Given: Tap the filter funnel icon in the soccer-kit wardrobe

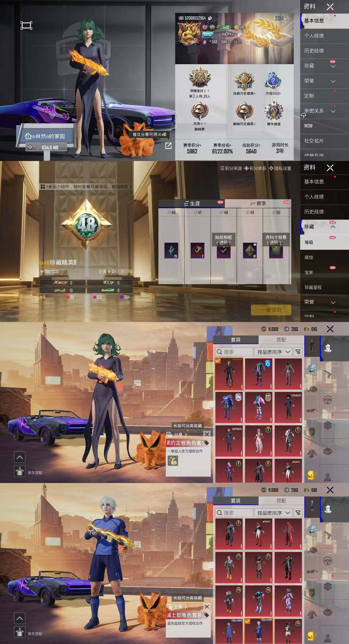Looking at the screenshot, I should coord(298,513).
